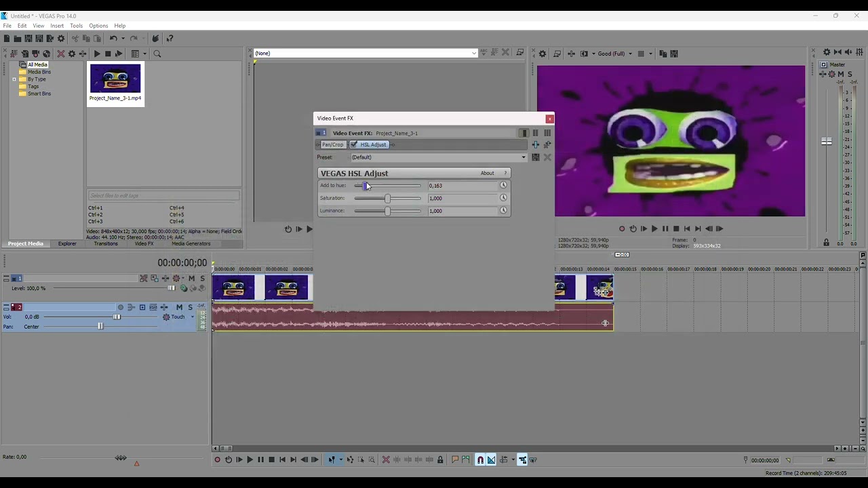Animate Saturation with its clock icon
Image resolution: width=868 pixels, height=488 pixels.
click(503, 198)
